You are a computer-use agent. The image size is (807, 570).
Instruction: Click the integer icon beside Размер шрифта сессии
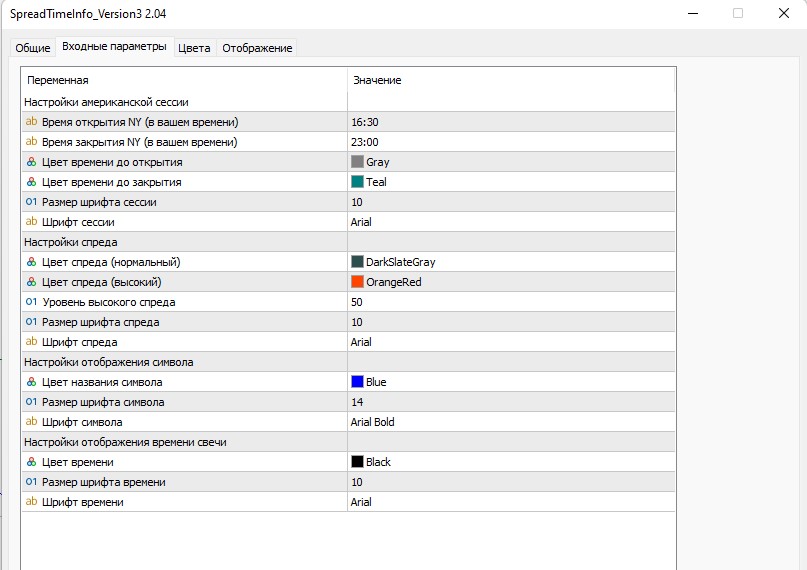coord(31,202)
